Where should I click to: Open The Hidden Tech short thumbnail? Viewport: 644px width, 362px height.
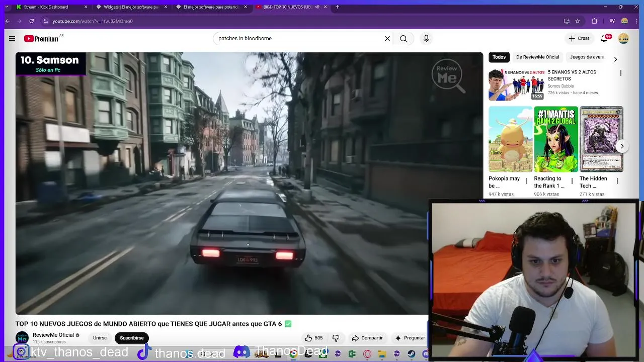(601, 139)
